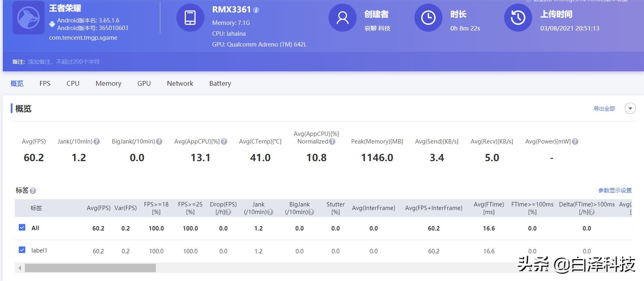Screen dimensions: 644x281
Task: Open help icon beside Avg(Power)[mW]
Action: point(575,142)
